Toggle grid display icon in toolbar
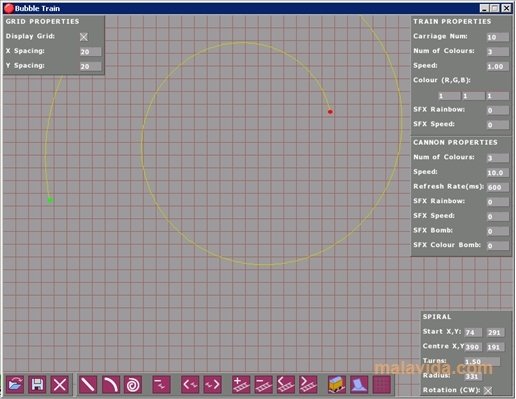The height and width of the screenshot is (399, 516). click(x=382, y=384)
